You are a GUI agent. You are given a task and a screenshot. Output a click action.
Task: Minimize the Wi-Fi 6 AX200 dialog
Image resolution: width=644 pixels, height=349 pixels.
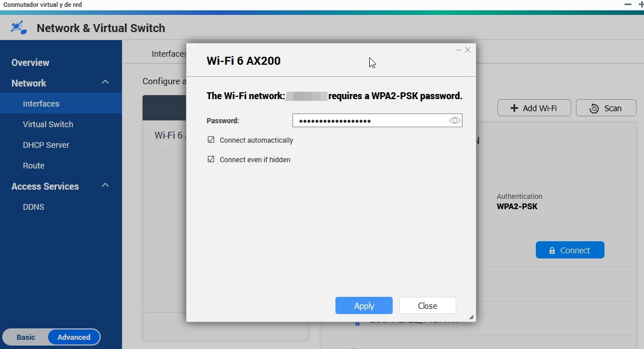[459, 50]
